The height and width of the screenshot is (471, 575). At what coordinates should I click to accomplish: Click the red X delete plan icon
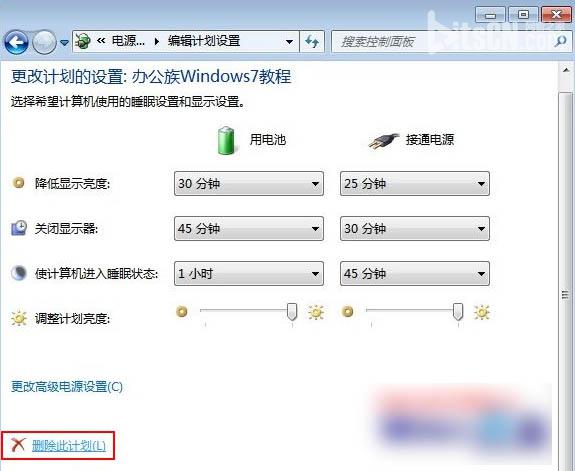17,445
